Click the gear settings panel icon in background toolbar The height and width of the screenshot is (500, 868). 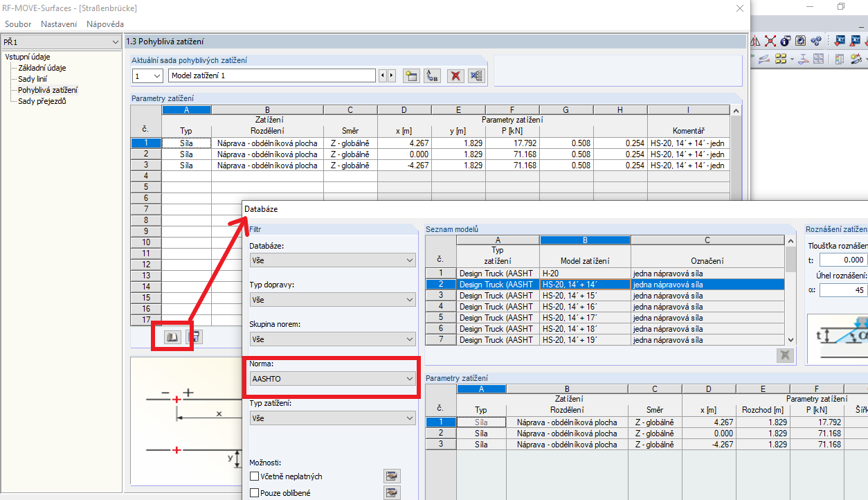point(801,41)
